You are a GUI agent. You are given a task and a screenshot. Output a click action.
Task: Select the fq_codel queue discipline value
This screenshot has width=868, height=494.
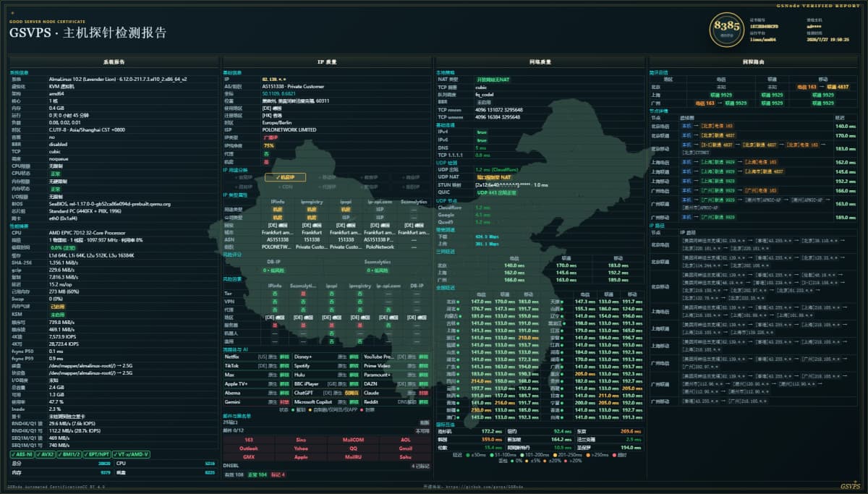coord(484,94)
